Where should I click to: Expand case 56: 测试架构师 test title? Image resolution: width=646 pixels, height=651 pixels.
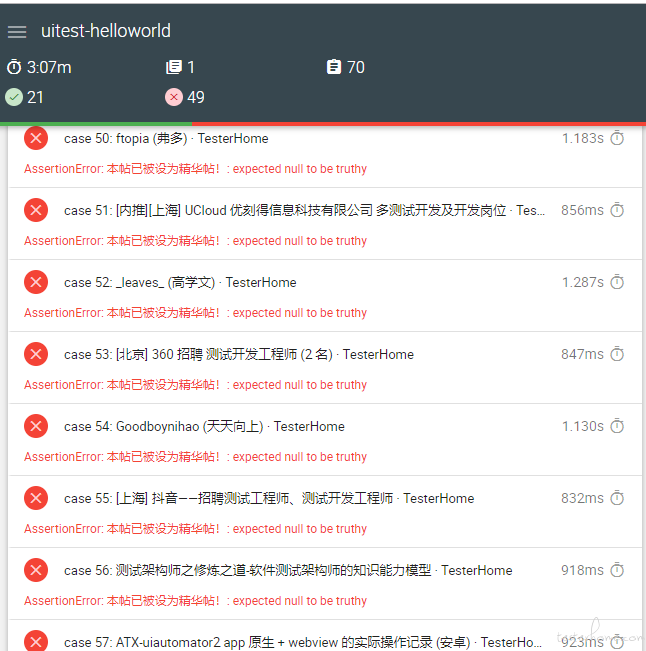(288, 570)
